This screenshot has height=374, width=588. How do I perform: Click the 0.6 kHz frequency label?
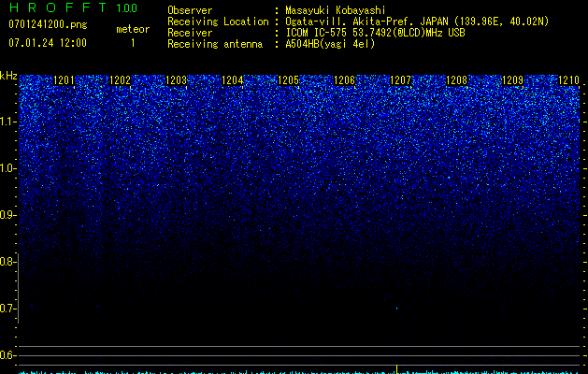point(7,355)
